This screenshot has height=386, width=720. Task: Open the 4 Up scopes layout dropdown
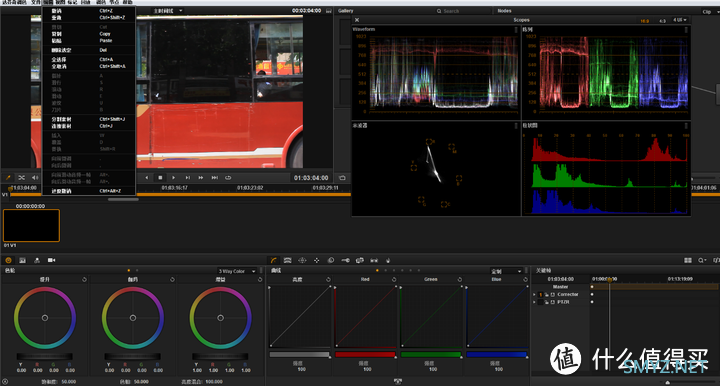680,20
